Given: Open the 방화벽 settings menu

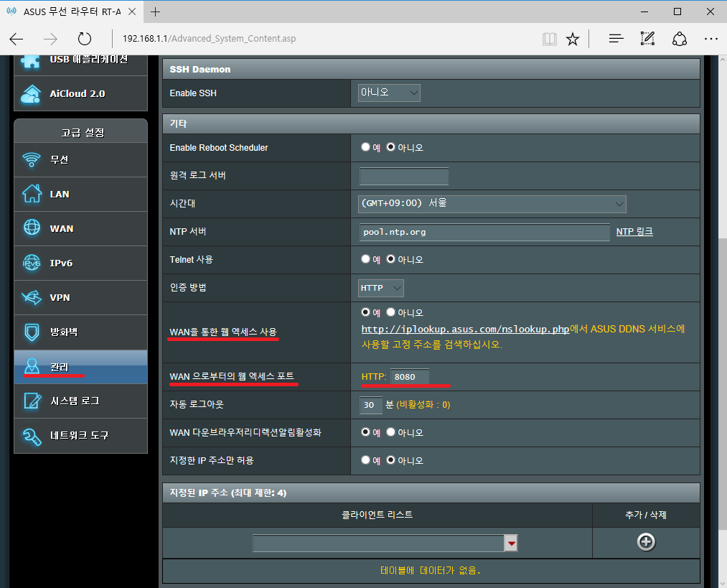Looking at the screenshot, I should pos(80,332).
